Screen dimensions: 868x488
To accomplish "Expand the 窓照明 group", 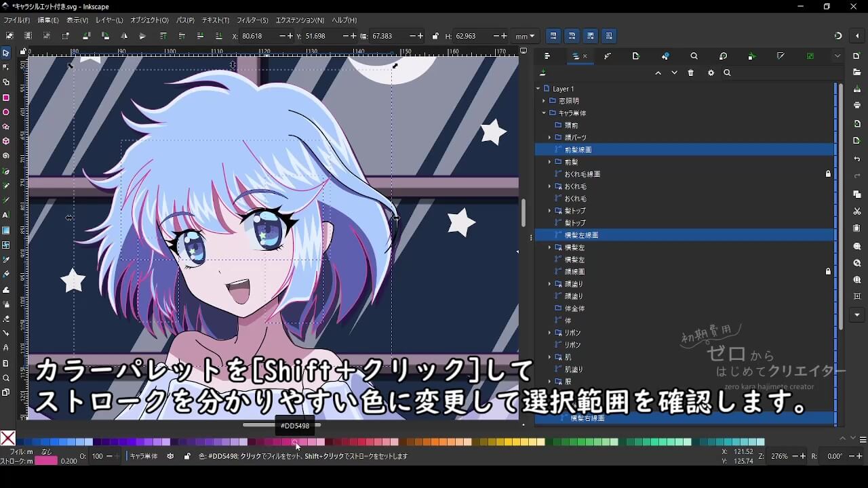I will 544,101.
